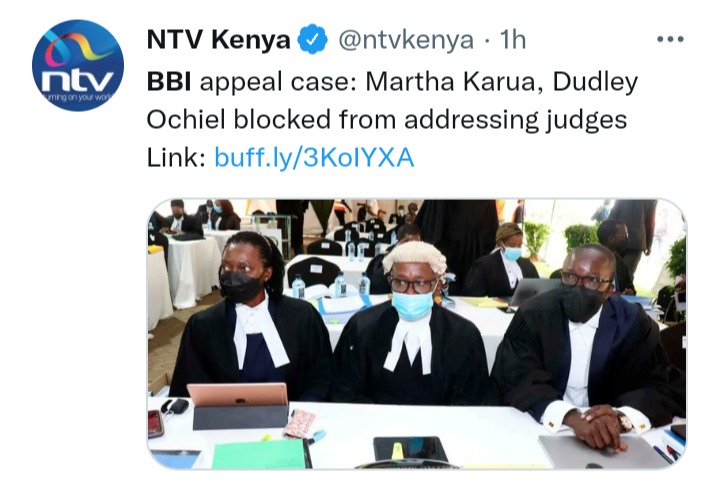Open the NTV Kenya display name
The height and width of the screenshot is (493, 719).
(x=219, y=39)
